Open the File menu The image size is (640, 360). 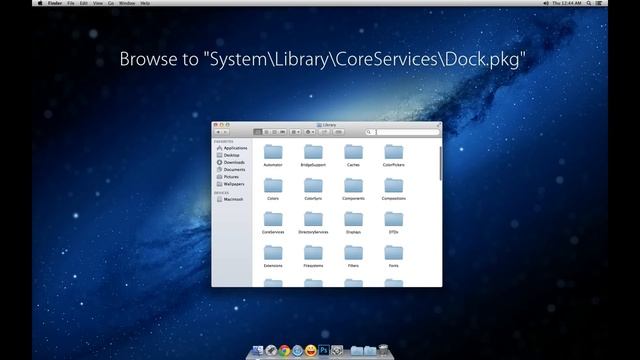(x=71, y=3)
